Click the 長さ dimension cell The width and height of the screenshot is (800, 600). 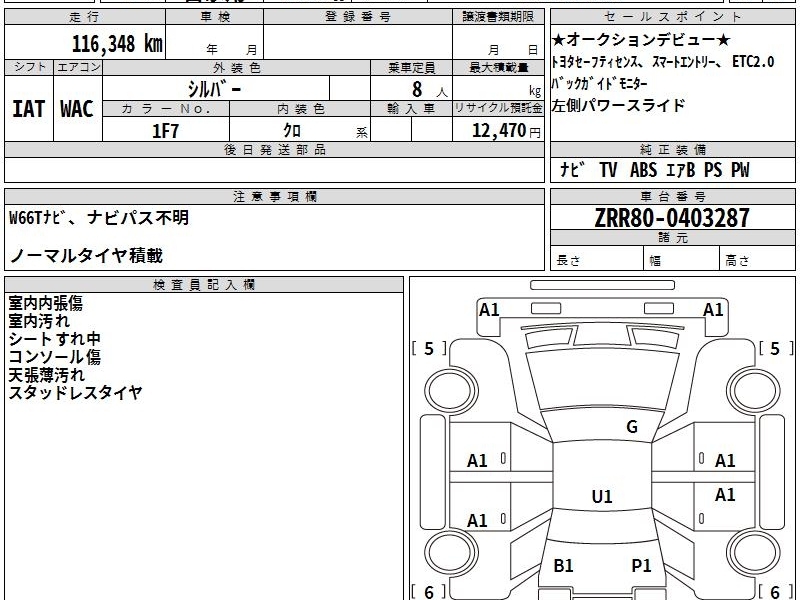(597, 259)
